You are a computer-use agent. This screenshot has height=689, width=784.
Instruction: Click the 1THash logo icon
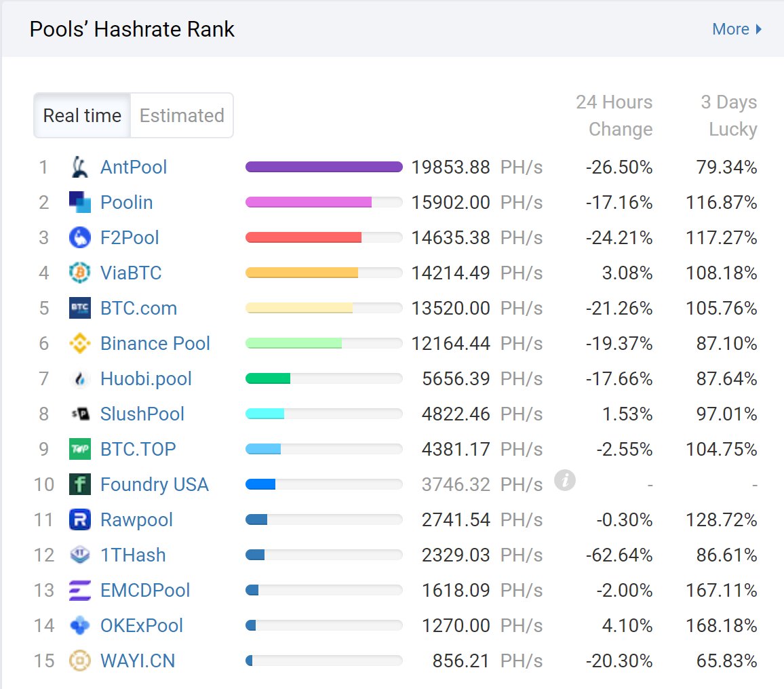[x=79, y=555]
